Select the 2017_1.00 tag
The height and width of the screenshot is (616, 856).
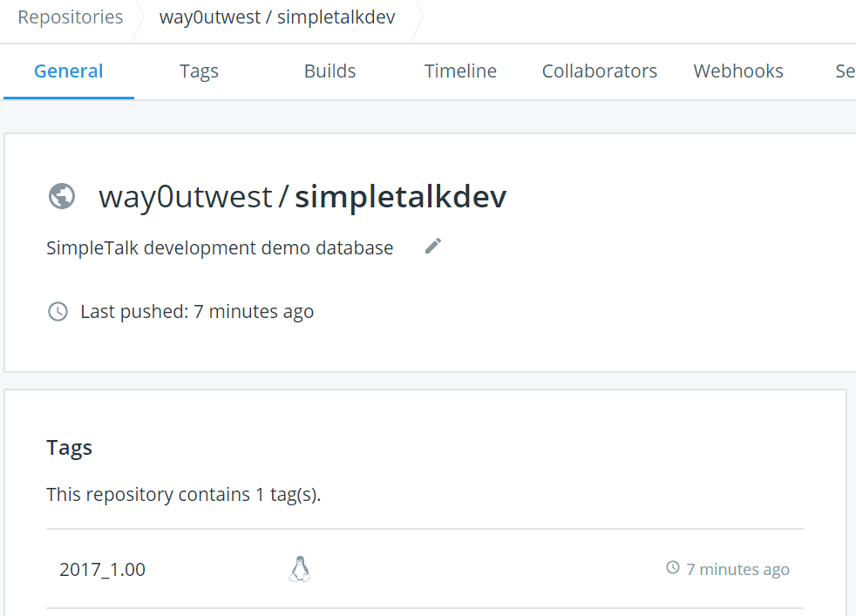(102, 570)
